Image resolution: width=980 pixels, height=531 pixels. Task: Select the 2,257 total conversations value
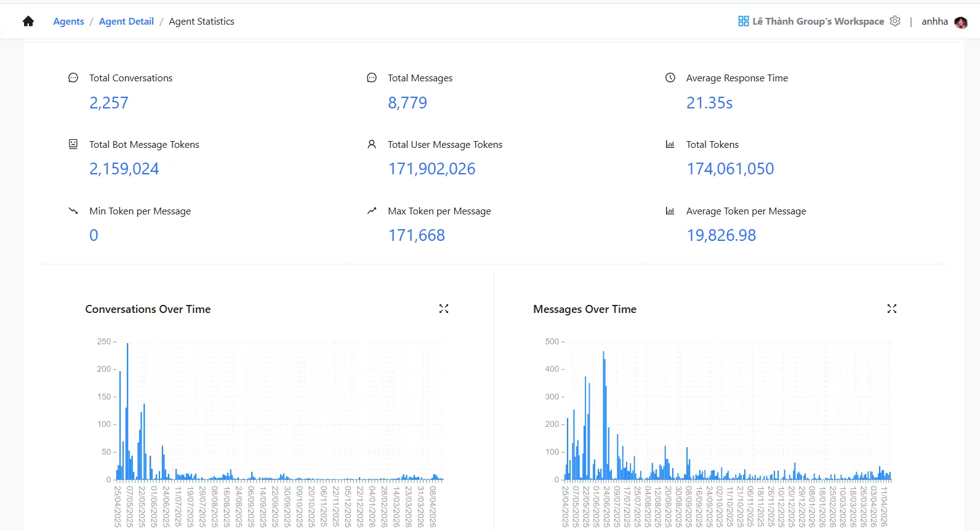click(109, 103)
